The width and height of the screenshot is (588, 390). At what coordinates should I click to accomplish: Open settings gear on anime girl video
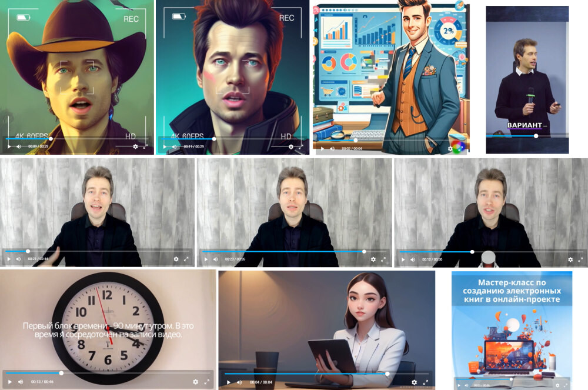(x=414, y=382)
